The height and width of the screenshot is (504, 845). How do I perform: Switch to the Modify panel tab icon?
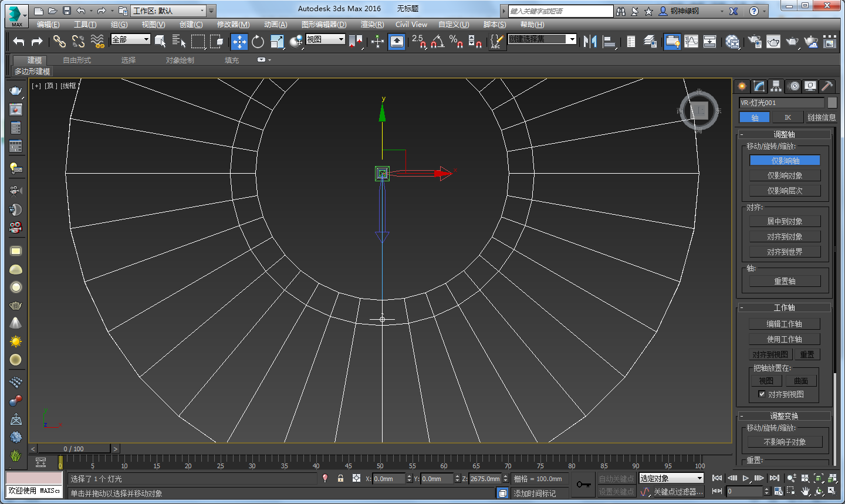tap(759, 86)
